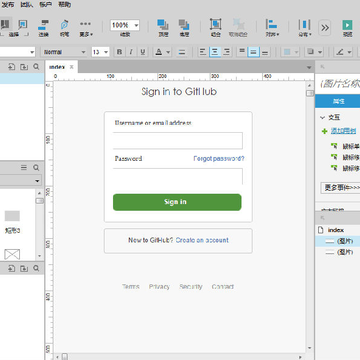360x360 pixels.
Task: Click the image name field (图片名称)
Action: [340, 83]
